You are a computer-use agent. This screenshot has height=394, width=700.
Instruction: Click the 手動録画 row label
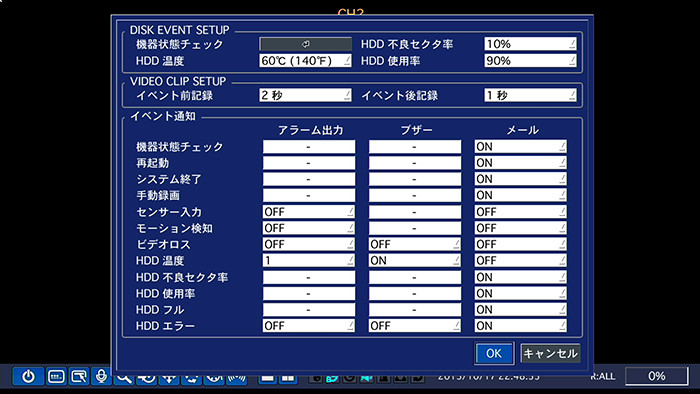(x=158, y=195)
